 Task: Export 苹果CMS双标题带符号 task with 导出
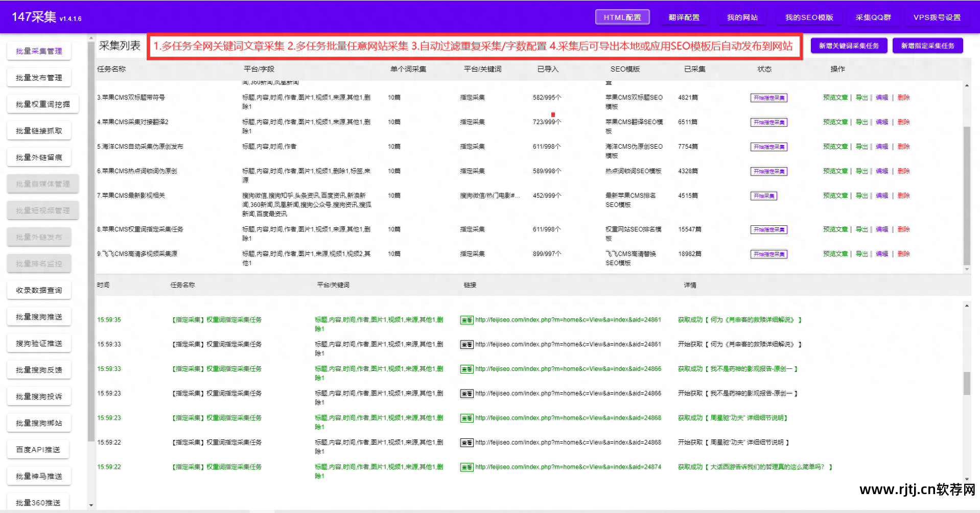point(861,97)
